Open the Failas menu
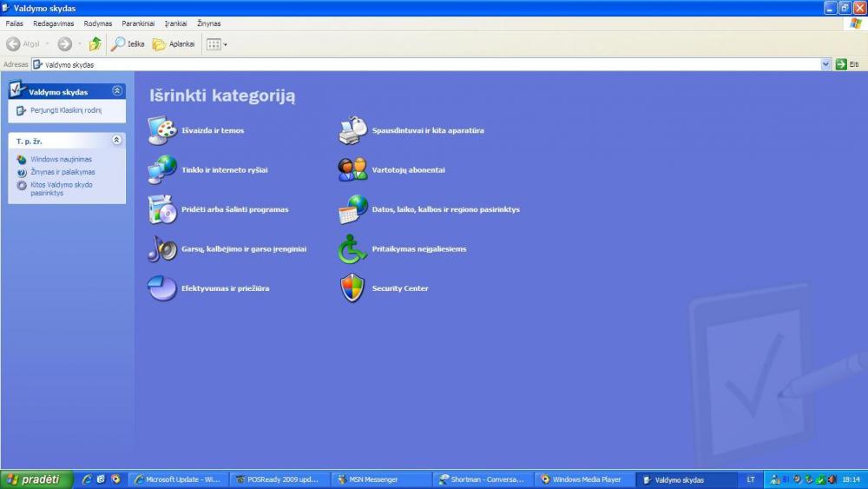The height and width of the screenshot is (489, 868). point(15,23)
